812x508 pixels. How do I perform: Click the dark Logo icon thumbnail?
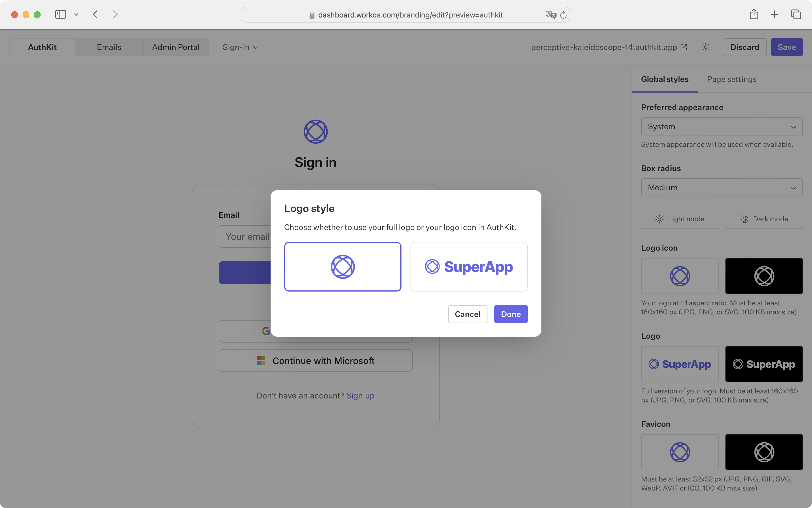(x=764, y=276)
